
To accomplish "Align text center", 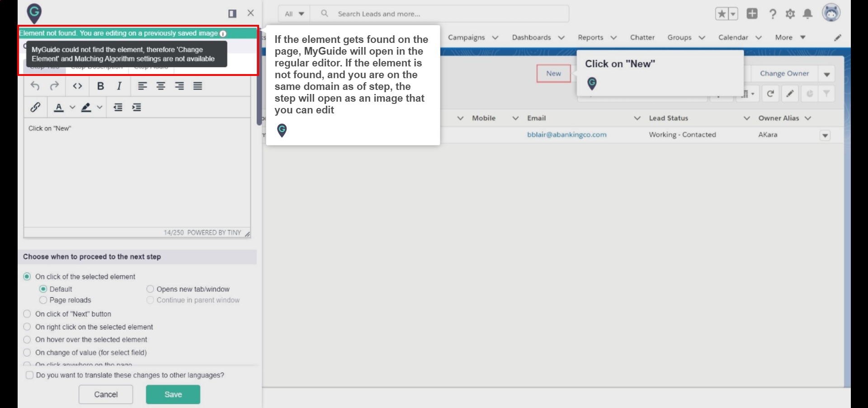I will click(161, 86).
